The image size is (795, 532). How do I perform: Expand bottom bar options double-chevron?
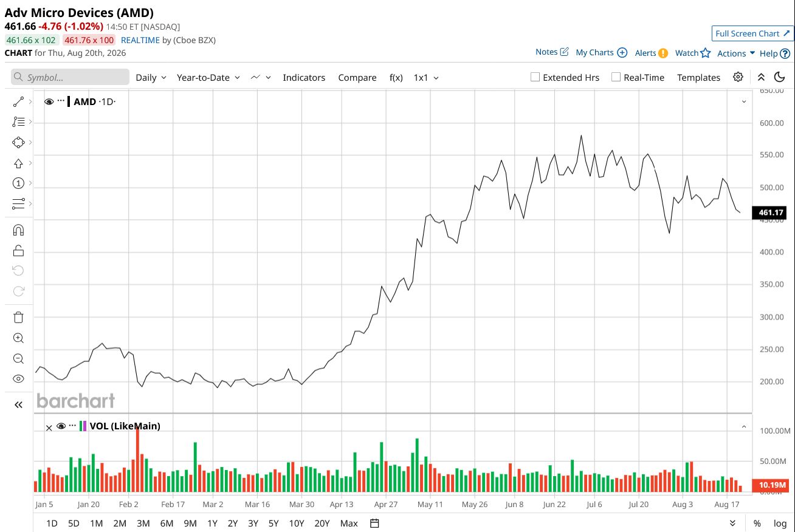coord(732,523)
